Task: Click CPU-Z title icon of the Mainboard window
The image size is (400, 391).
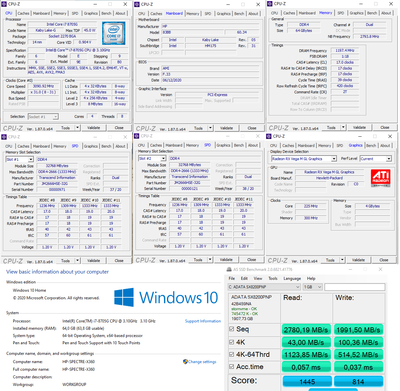Action: [137, 4]
